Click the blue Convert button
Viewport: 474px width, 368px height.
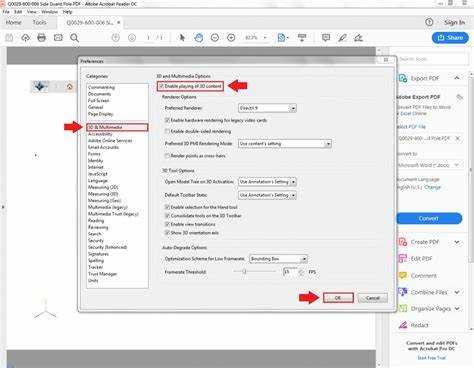429,219
